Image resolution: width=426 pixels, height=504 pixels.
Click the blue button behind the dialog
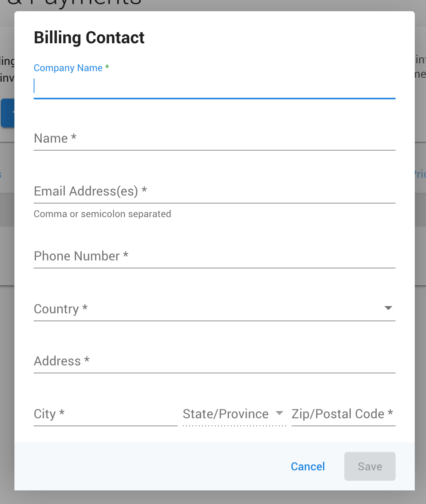[8, 113]
